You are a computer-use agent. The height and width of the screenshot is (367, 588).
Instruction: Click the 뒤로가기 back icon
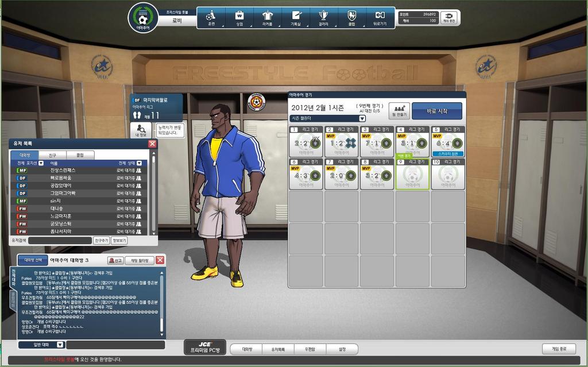click(x=380, y=17)
